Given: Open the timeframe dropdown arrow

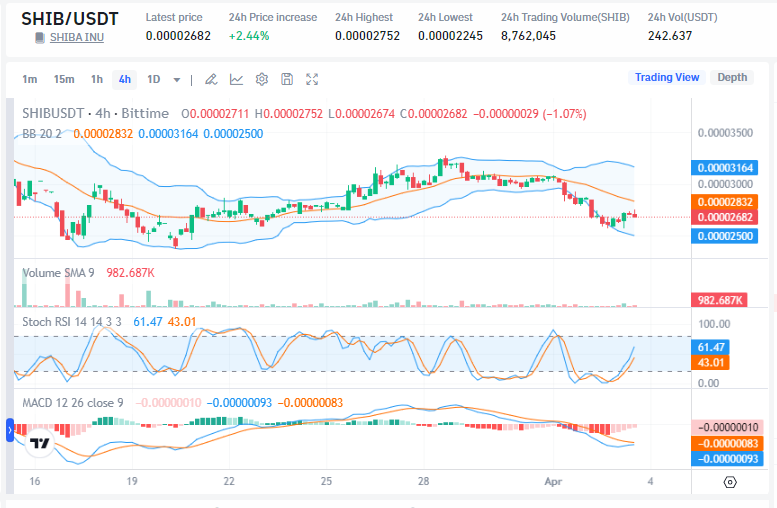Looking at the screenshot, I should 176,80.
